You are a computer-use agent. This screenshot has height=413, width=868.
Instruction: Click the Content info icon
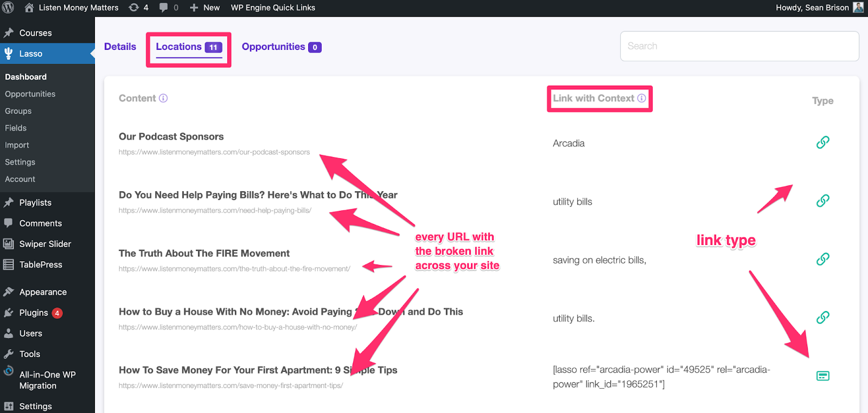coord(163,98)
